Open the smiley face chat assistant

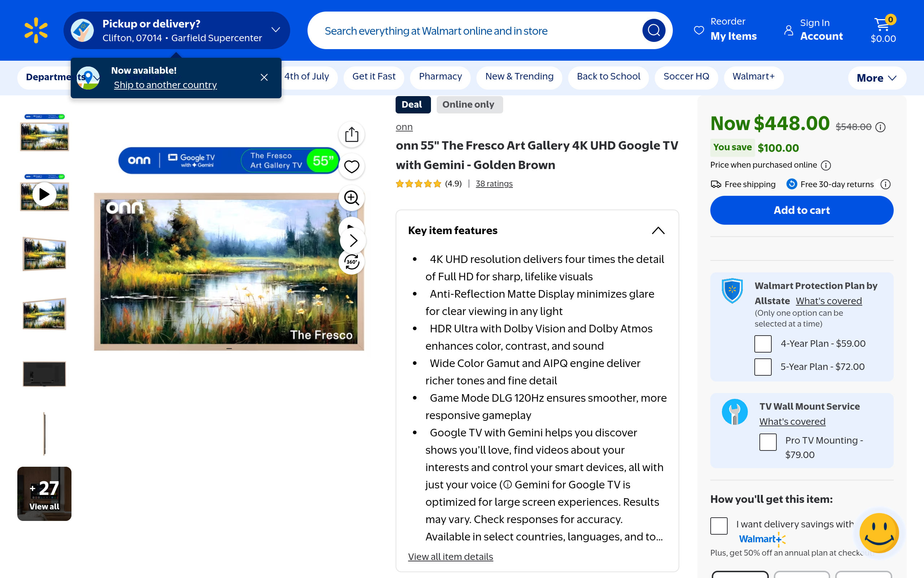[879, 533]
